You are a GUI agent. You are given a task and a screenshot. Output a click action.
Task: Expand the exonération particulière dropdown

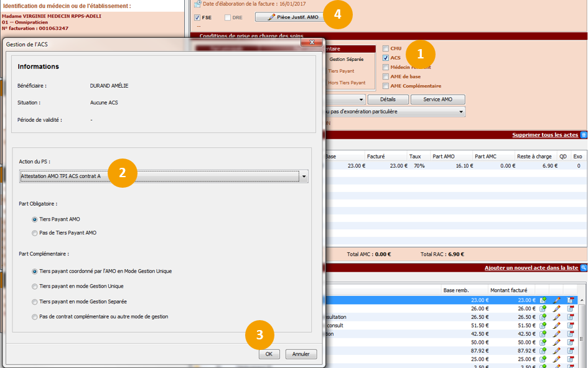pyautogui.click(x=461, y=112)
